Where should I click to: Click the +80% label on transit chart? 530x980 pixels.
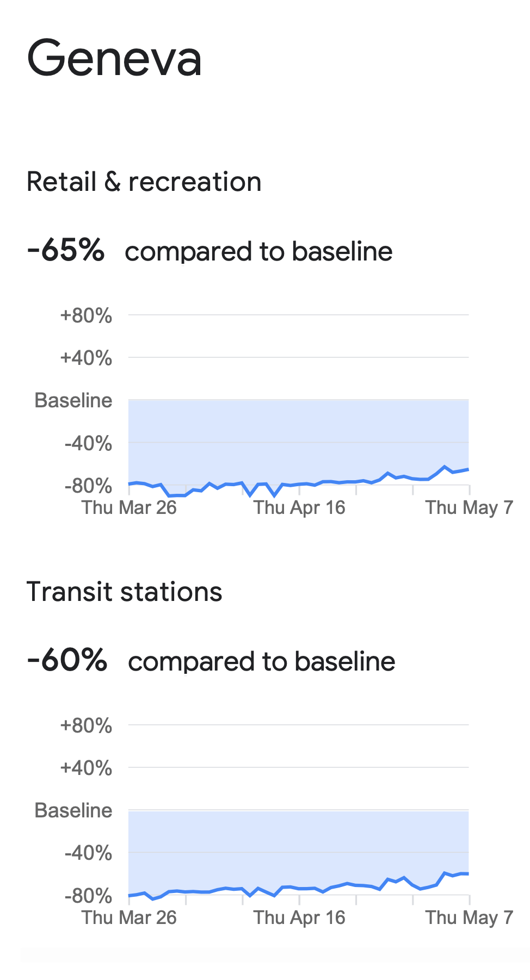pyautogui.click(x=86, y=725)
